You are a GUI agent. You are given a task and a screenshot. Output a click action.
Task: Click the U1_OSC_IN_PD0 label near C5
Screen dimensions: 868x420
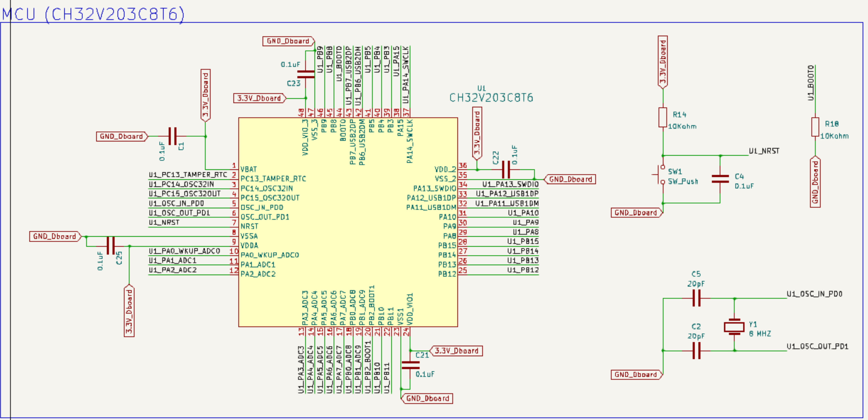click(815, 294)
